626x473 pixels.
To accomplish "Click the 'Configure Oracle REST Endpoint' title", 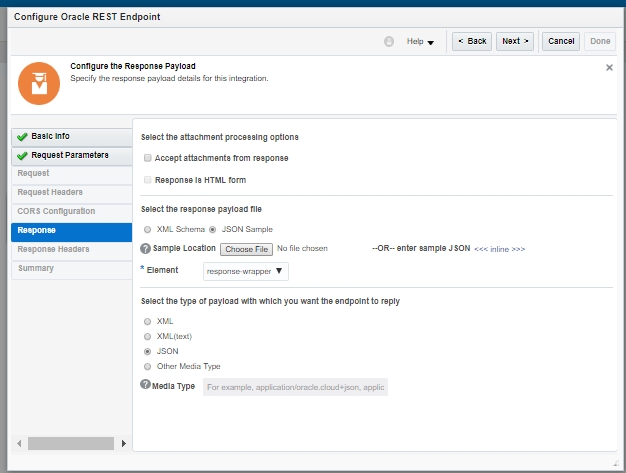I will [x=87, y=17].
